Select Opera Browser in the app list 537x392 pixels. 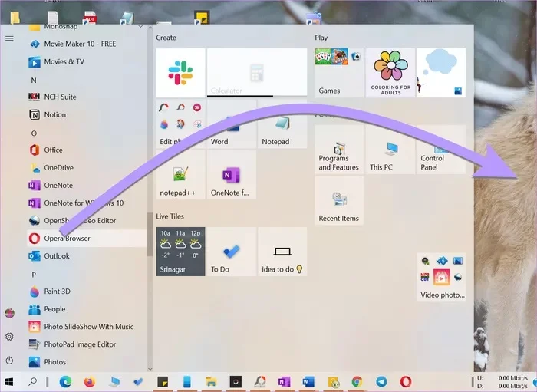pyautogui.click(x=87, y=239)
